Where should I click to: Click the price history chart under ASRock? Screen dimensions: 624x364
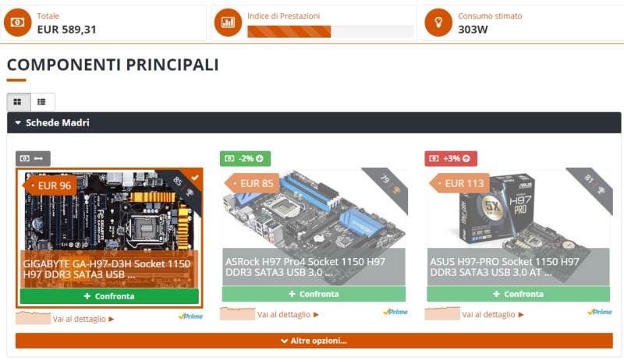pyautogui.click(x=238, y=313)
